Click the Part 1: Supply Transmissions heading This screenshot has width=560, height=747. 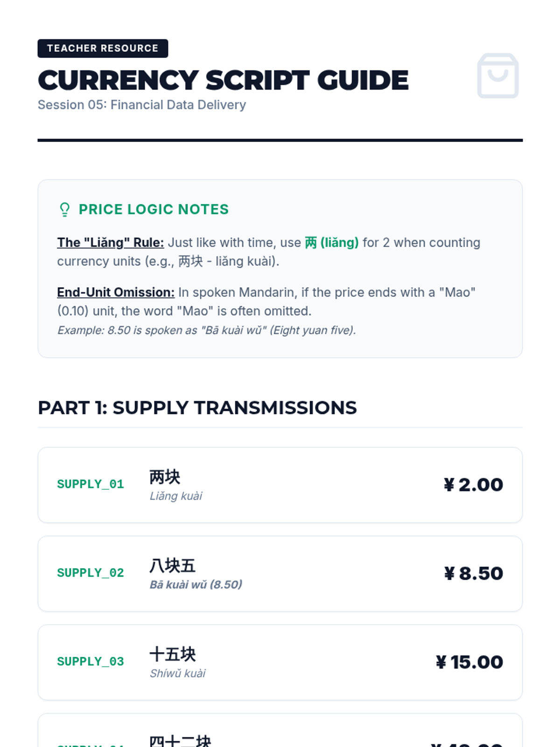pyautogui.click(x=197, y=408)
